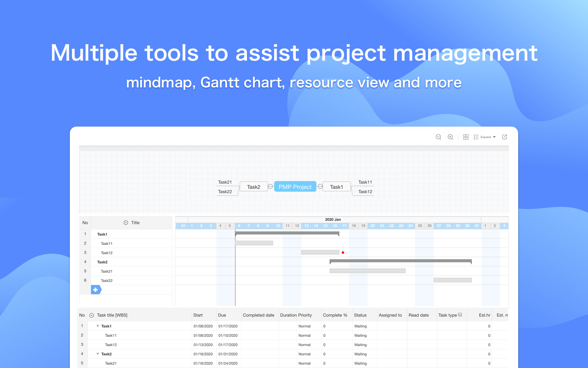Click the blue add task plus icon
Viewport: 588px width, 368px height.
(x=96, y=290)
